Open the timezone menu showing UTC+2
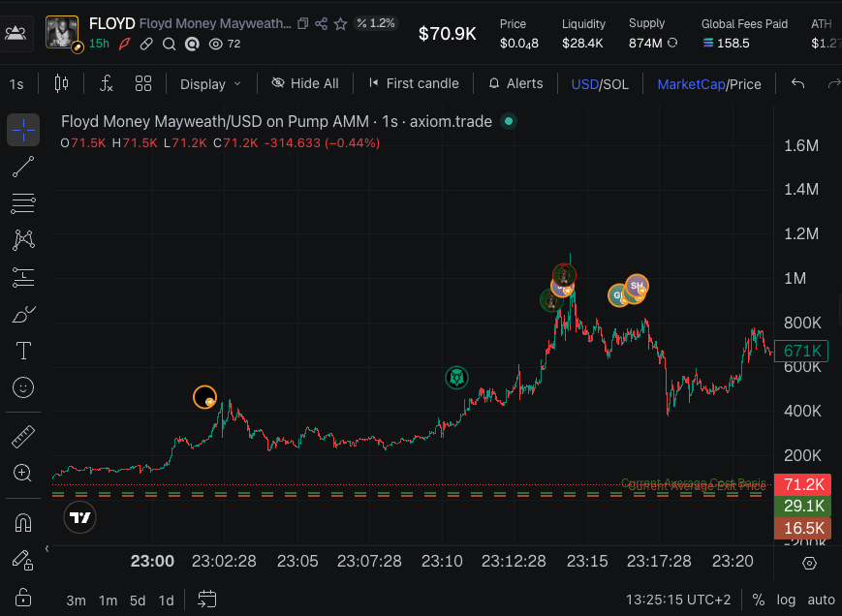Viewport: 842px width, 616px height. [x=678, y=600]
